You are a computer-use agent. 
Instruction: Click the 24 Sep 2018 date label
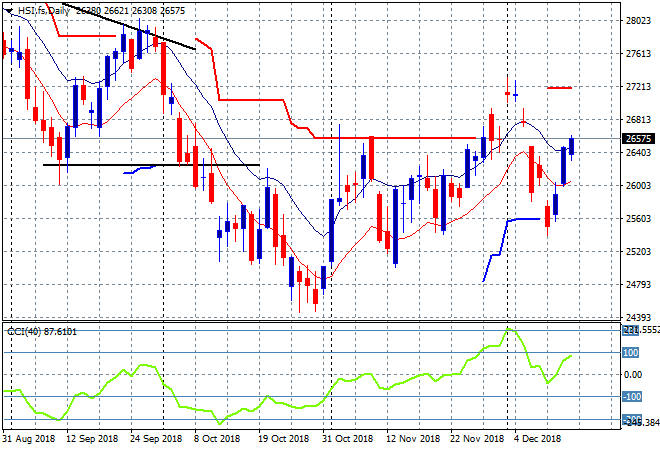(x=156, y=439)
